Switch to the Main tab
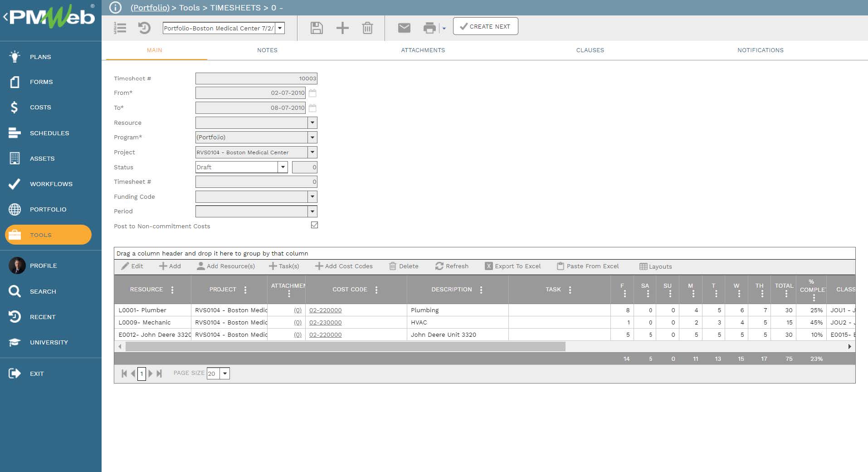 coord(154,50)
